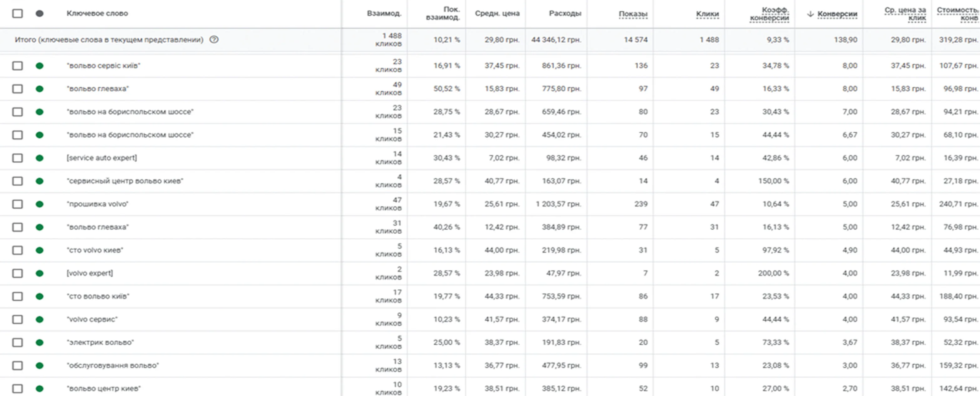This screenshot has width=980, height=396.
Task: Click the Ключевое слово column header
Action: pos(97,13)
